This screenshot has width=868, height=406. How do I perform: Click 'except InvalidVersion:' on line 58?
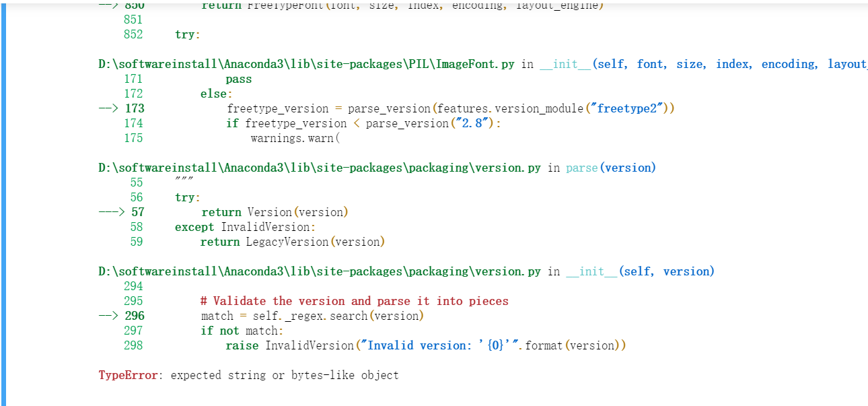tap(245, 227)
